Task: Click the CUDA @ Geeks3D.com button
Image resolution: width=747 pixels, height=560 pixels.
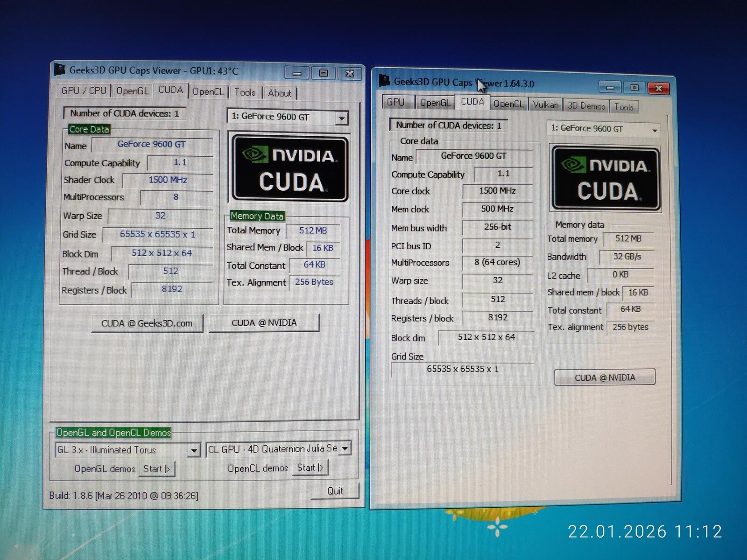Action: tap(147, 323)
